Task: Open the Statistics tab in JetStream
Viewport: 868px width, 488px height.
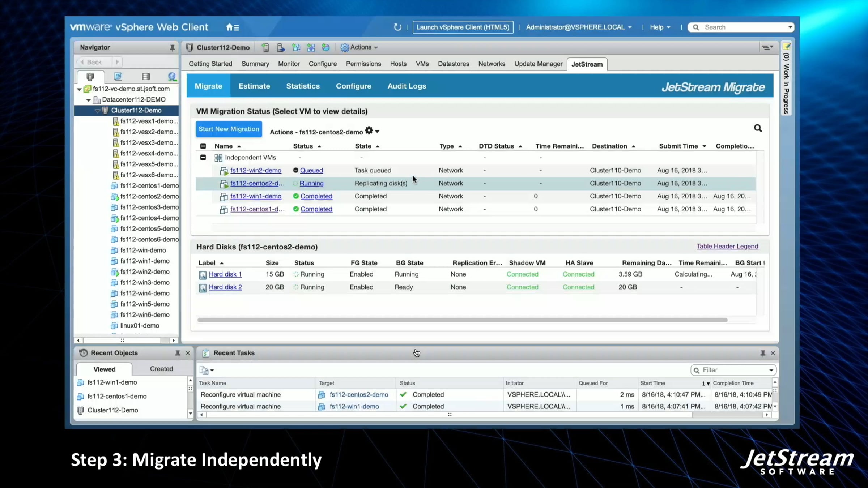Action: point(303,86)
